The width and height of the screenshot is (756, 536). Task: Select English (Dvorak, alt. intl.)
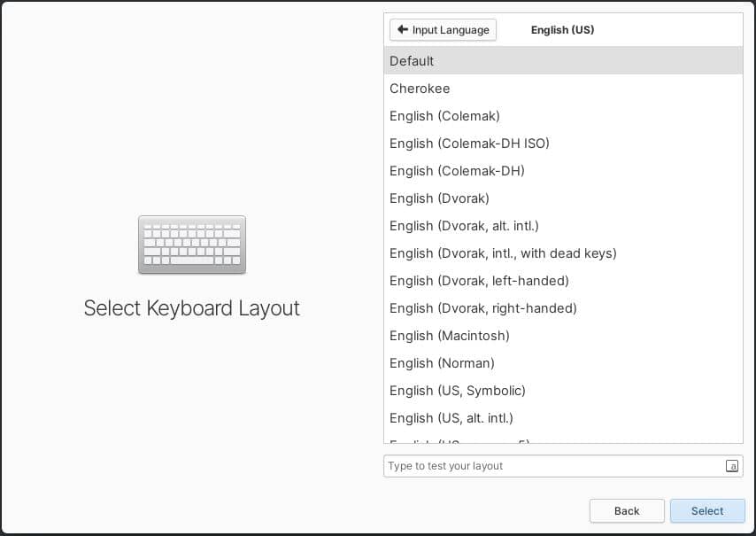point(563,226)
